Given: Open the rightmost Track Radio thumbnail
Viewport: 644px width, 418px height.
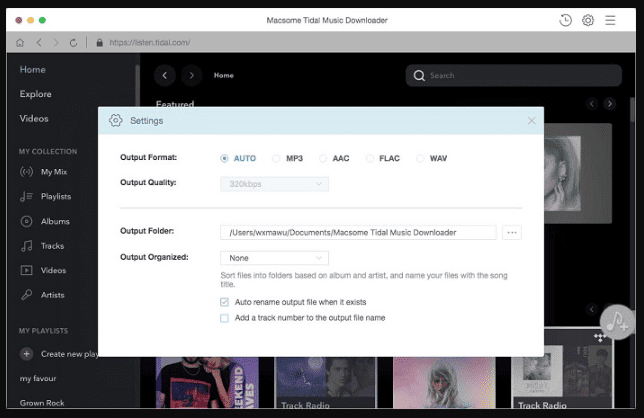Looking at the screenshot, I should tap(562, 368).
